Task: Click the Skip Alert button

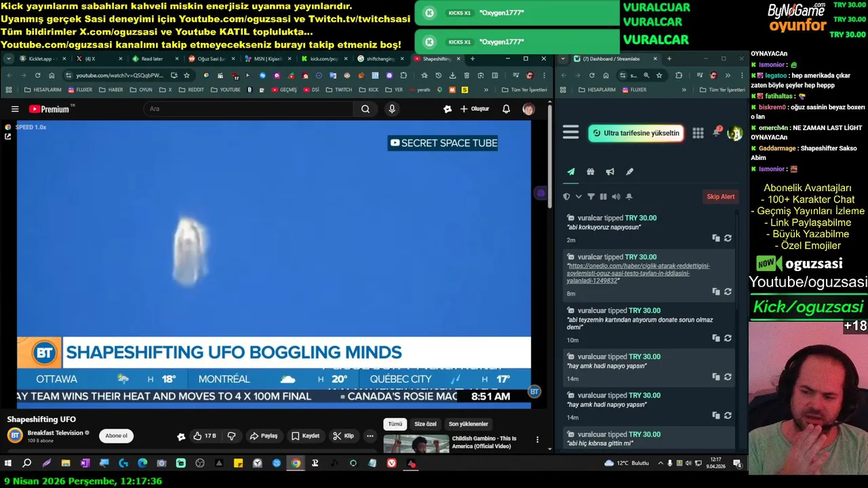Action: (721, 197)
